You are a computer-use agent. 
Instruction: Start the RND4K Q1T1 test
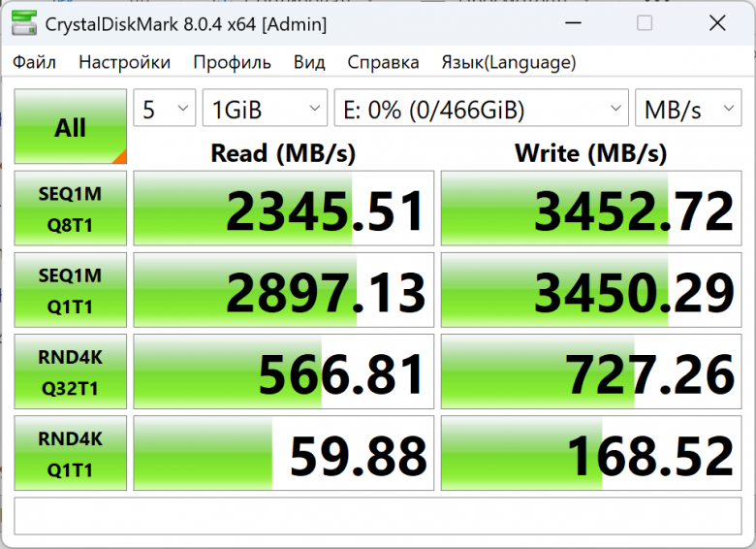point(71,453)
